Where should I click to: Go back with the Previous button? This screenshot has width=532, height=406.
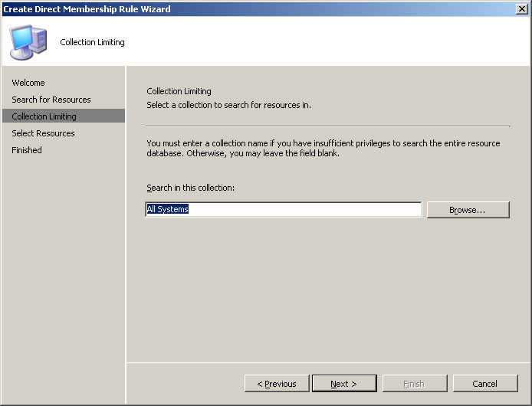277,384
